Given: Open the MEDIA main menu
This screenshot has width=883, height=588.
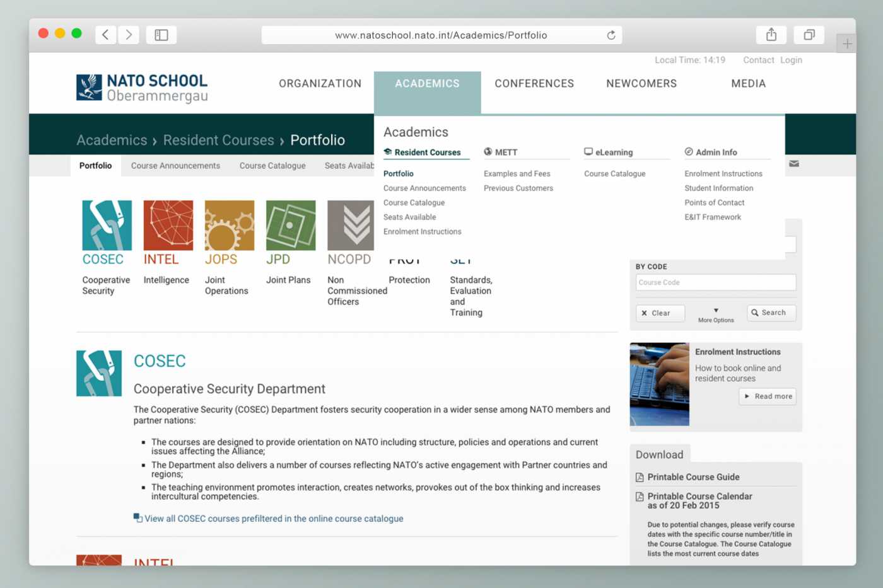Looking at the screenshot, I should tap(749, 83).
